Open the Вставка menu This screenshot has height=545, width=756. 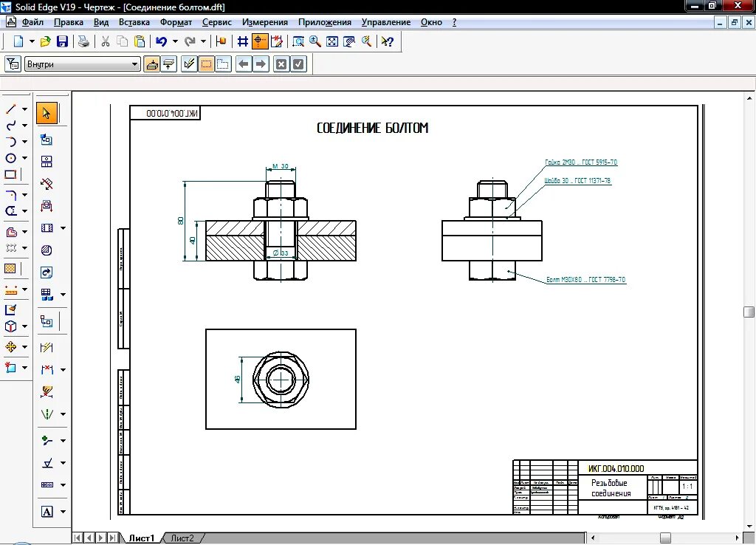click(134, 22)
